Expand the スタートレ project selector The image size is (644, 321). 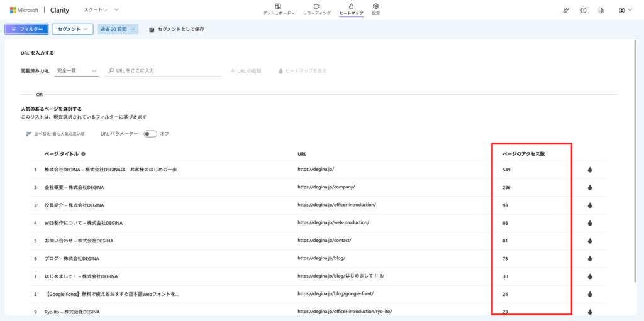(101, 10)
